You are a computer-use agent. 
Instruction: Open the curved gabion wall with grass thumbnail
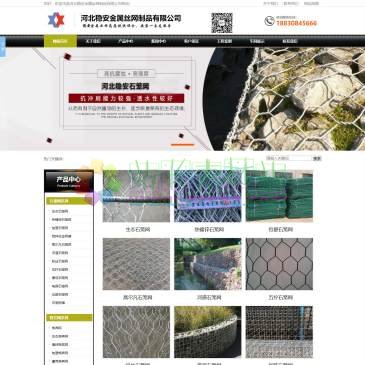click(x=208, y=332)
